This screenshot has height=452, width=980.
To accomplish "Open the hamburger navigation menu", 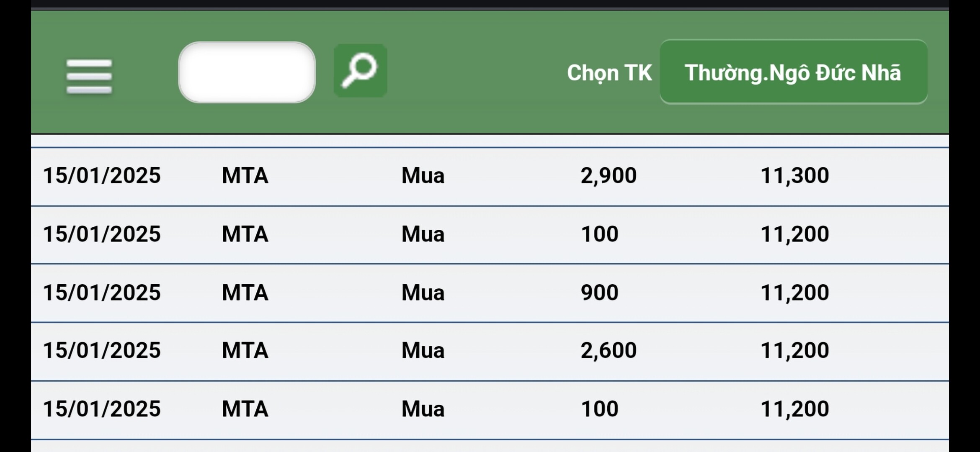I will [89, 76].
